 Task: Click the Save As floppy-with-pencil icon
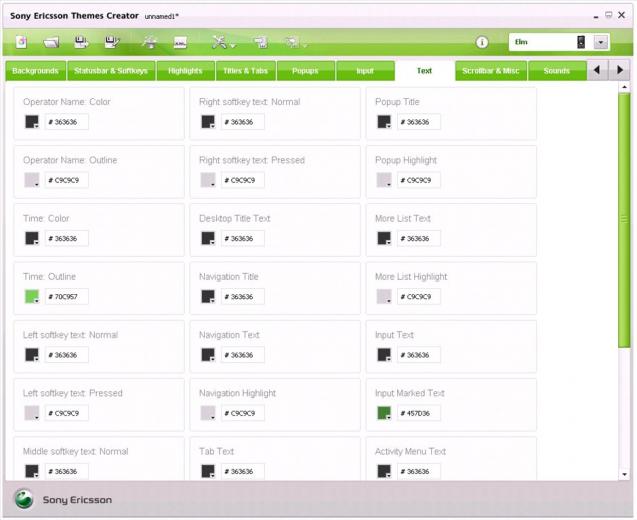coord(112,42)
